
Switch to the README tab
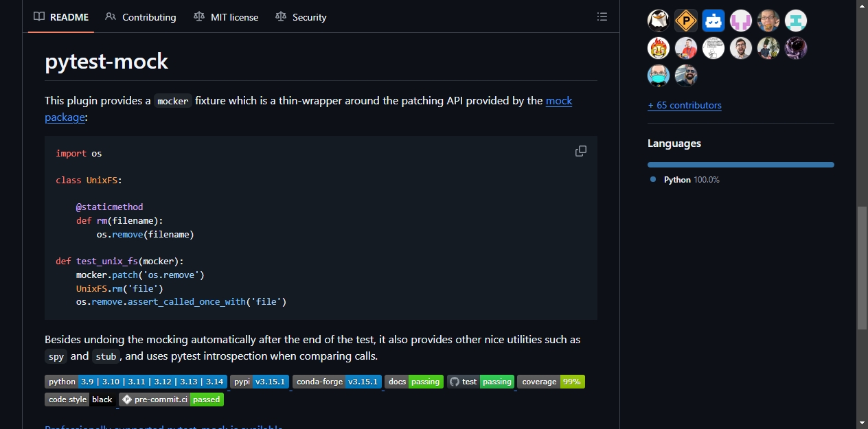click(61, 17)
